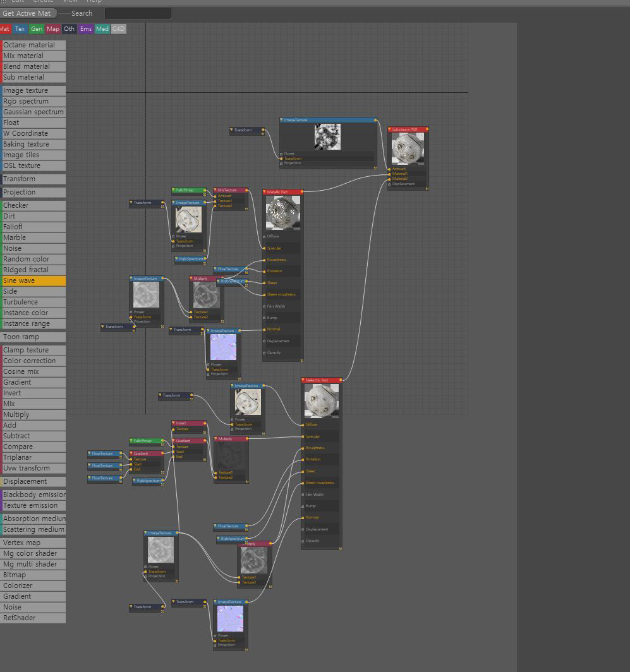
Task: Add a Random color node
Action: click(x=33, y=259)
